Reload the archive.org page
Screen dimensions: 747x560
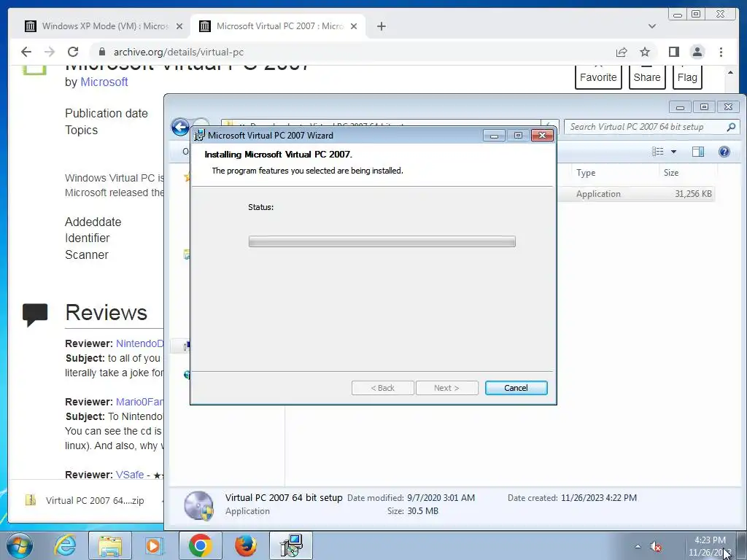pyautogui.click(x=73, y=52)
